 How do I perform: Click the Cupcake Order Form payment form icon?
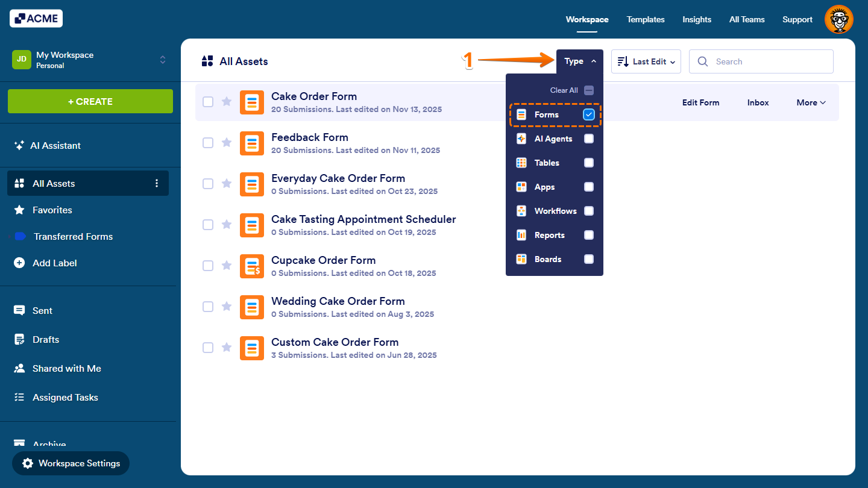point(251,266)
